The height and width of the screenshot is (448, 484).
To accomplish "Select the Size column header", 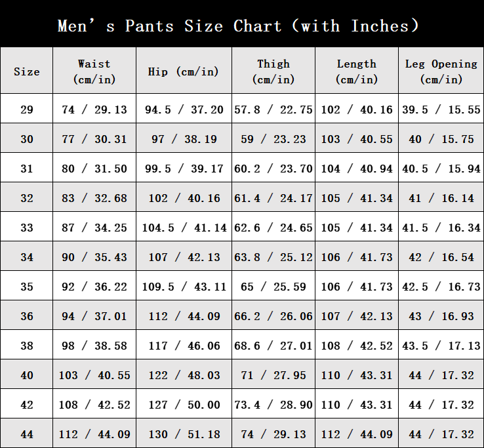I will click(27, 71).
